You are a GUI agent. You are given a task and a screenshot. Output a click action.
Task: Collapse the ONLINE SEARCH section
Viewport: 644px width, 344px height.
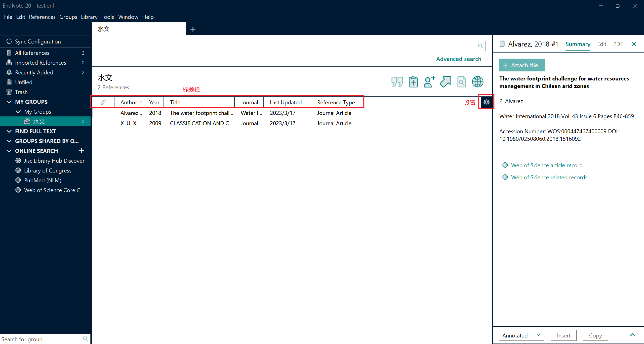(x=9, y=151)
